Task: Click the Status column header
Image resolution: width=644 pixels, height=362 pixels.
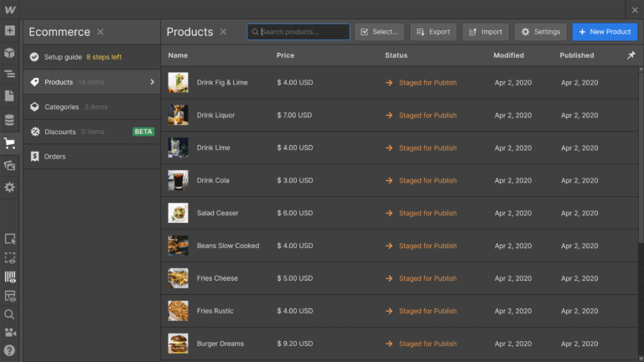Action: pyautogui.click(x=396, y=55)
